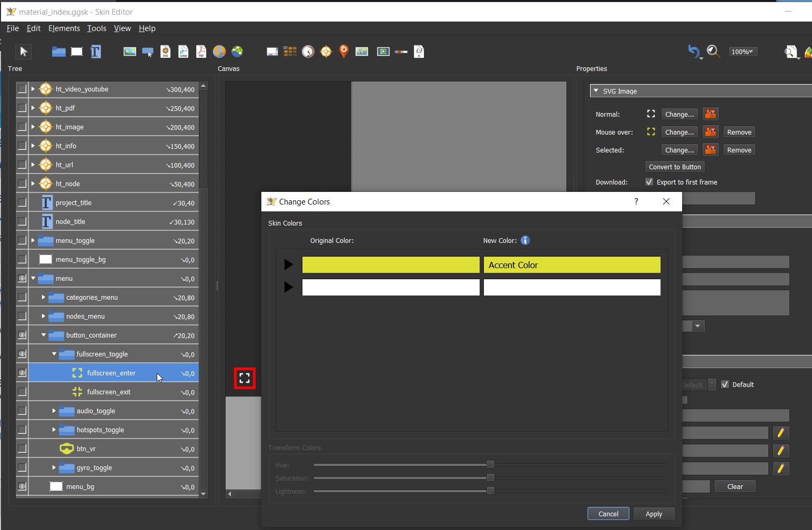Open the Elements menu

pyautogui.click(x=64, y=28)
